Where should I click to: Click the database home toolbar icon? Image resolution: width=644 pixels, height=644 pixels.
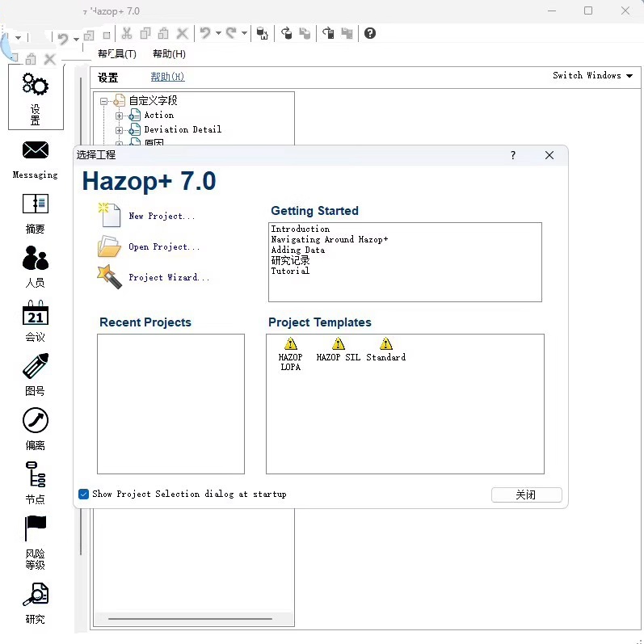point(262,33)
